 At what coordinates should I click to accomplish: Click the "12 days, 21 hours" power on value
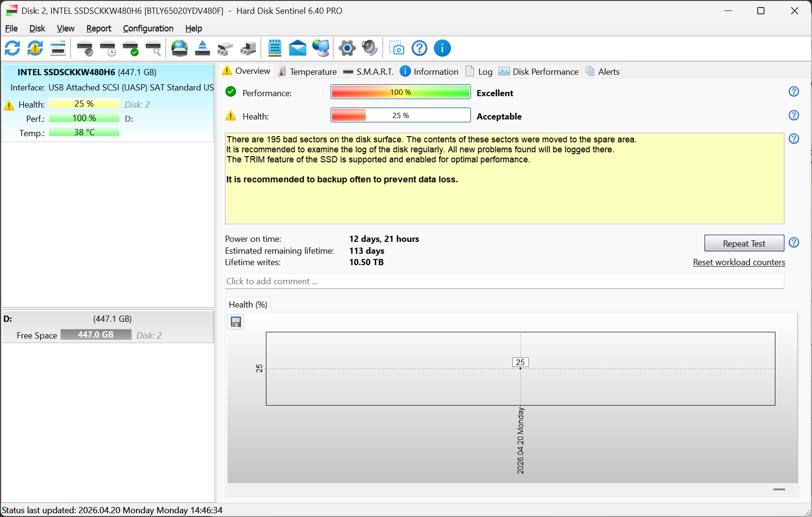[384, 239]
